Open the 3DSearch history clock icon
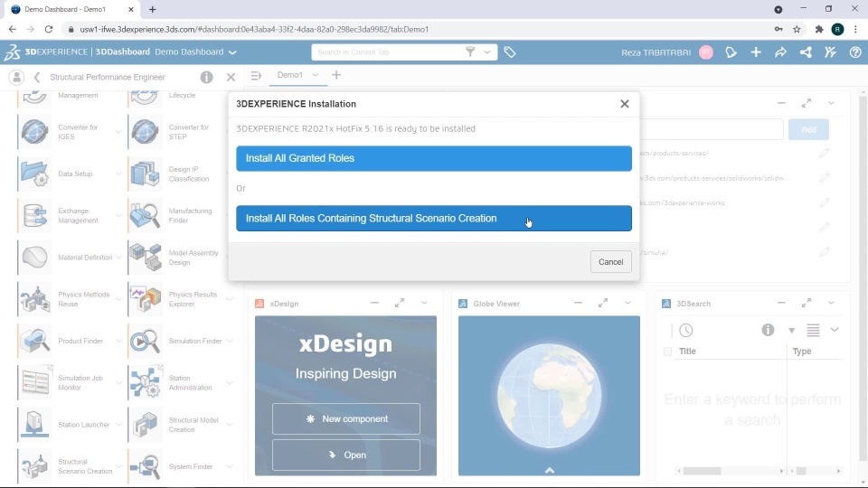The height and width of the screenshot is (488, 868). pyautogui.click(x=686, y=331)
